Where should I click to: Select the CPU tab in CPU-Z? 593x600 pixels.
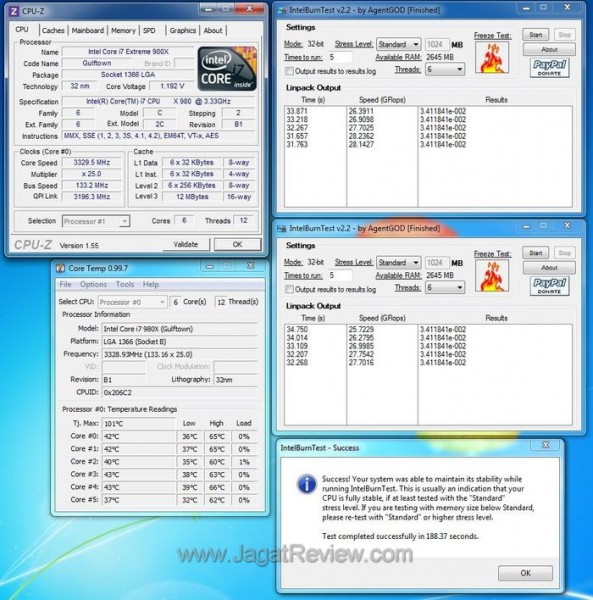[x=22, y=30]
